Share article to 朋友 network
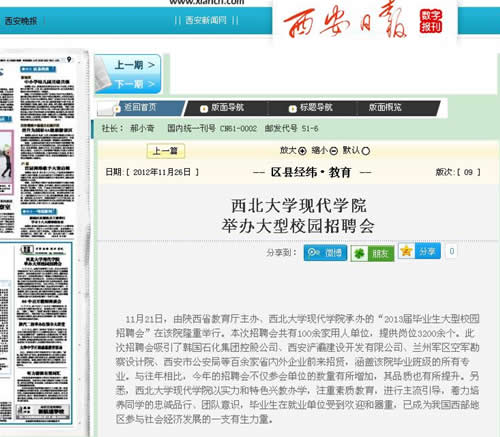This screenshot has width=500, height=437. coord(372,253)
